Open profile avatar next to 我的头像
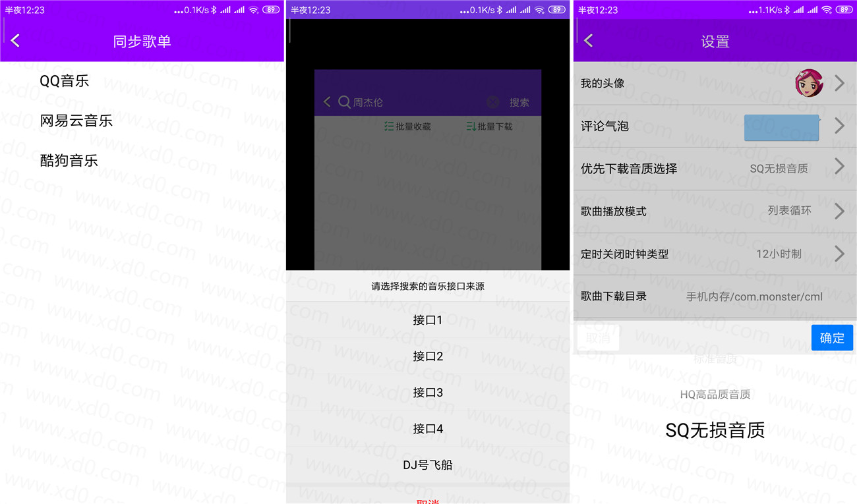 click(x=809, y=84)
